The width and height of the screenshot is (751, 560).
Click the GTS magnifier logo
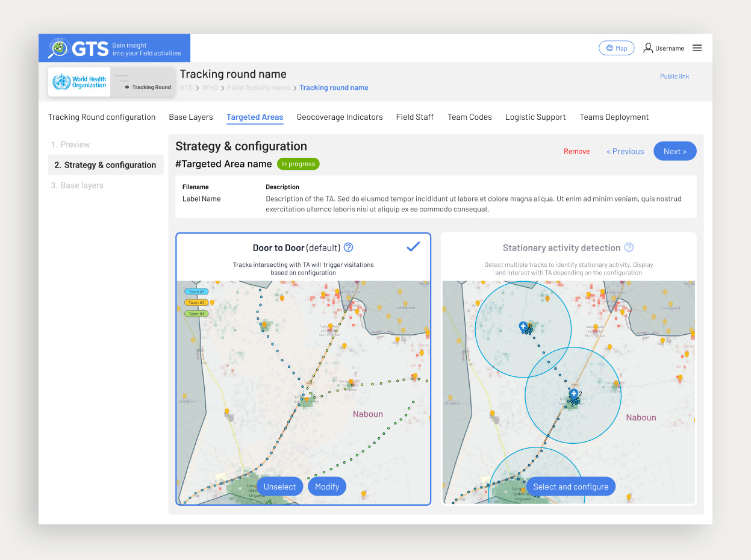(x=58, y=48)
